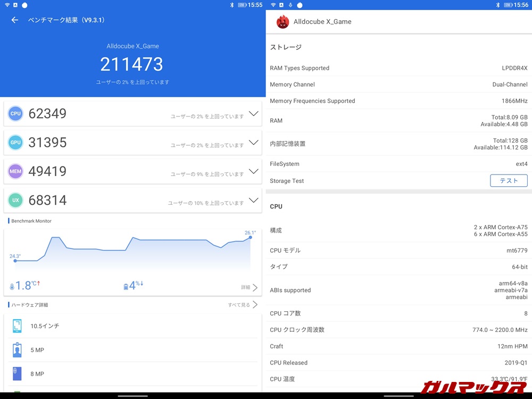Image resolution: width=532 pixels, height=399 pixels.
Task: Tap the back arrow in benchmark header
Action: (15, 20)
